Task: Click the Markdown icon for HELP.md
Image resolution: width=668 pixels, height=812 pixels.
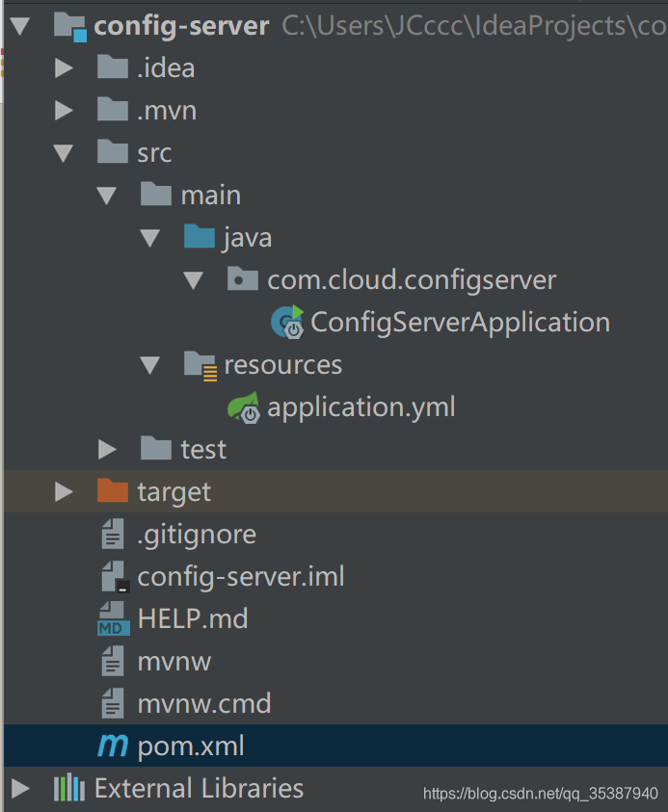Action: [112, 618]
